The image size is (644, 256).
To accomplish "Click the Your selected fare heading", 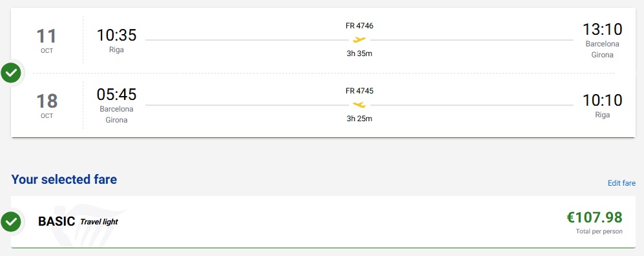I will (64, 179).
